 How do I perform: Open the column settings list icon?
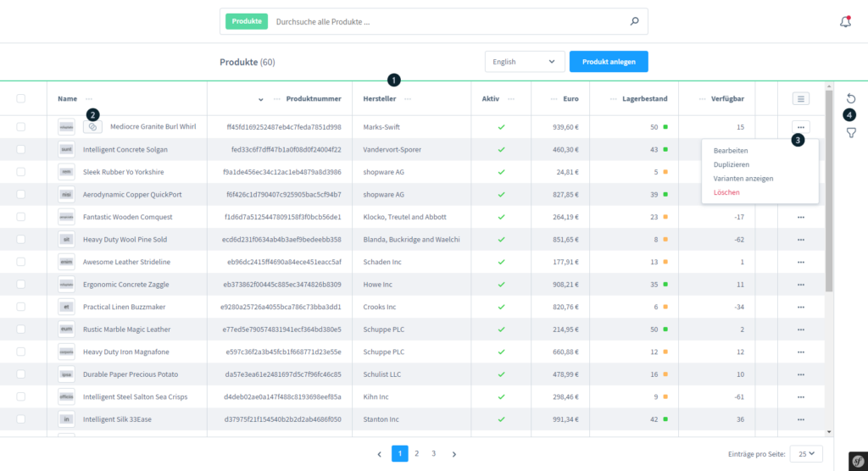coord(800,99)
